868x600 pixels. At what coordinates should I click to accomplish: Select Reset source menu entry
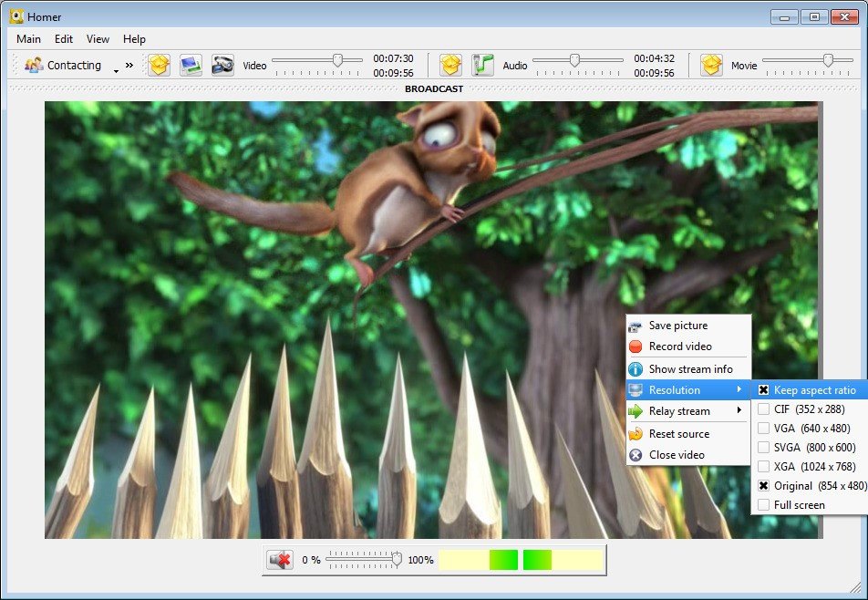[x=688, y=434]
